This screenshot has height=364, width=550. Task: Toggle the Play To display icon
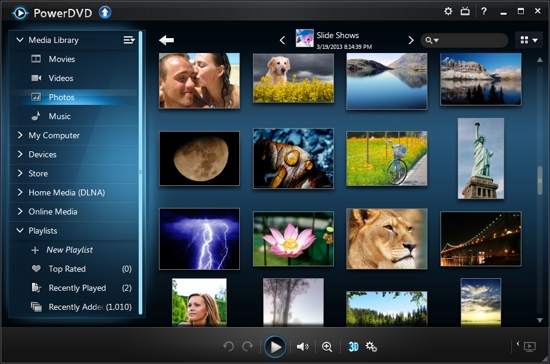pos(530,347)
